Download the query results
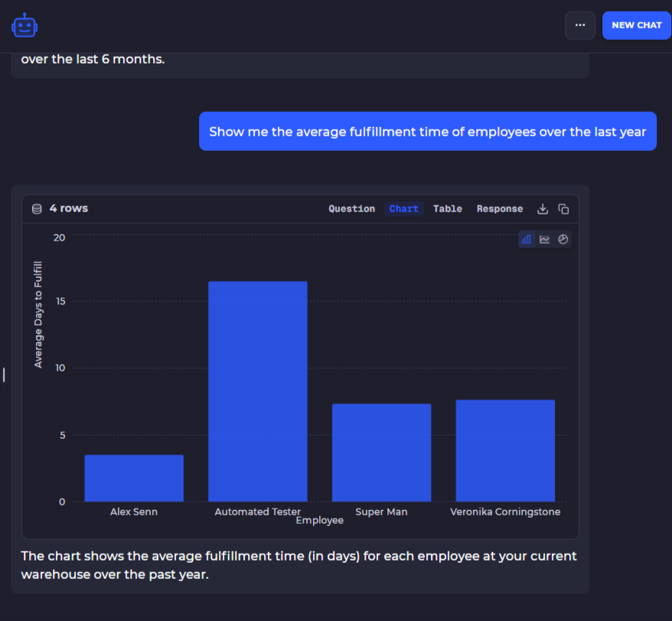Image resolution: width=672 pixels, height=621 pixels. 543,209
